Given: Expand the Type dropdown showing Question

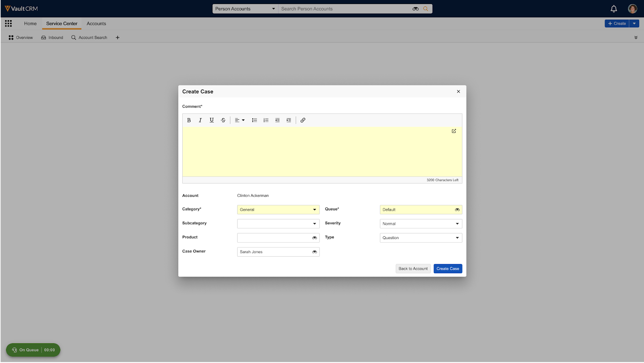Looking at the screenshot, I should pyautogui.click(x=421, y=238).
